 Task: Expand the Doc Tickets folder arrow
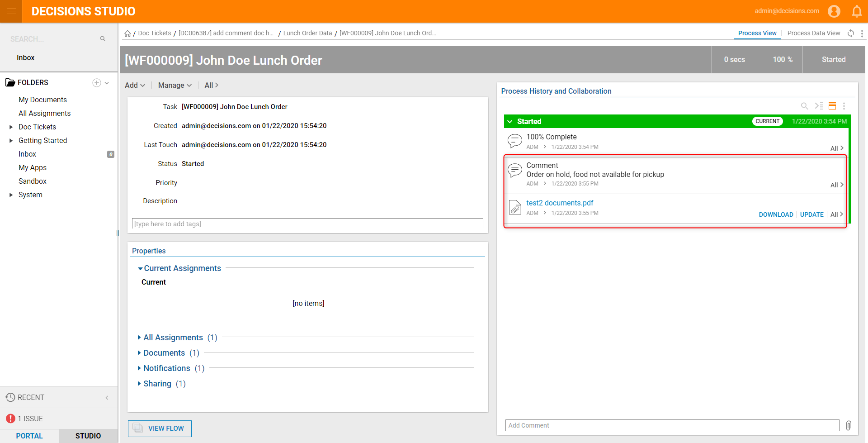(11, 127)
